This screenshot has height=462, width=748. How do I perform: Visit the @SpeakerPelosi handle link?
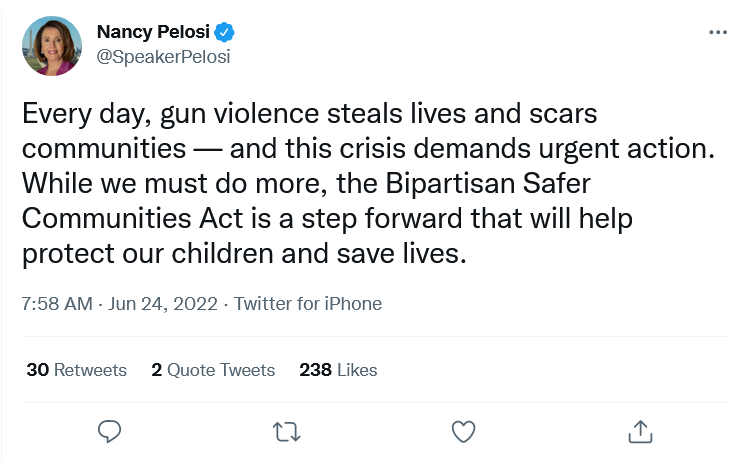pyautogui.click(x=163, y=56)
